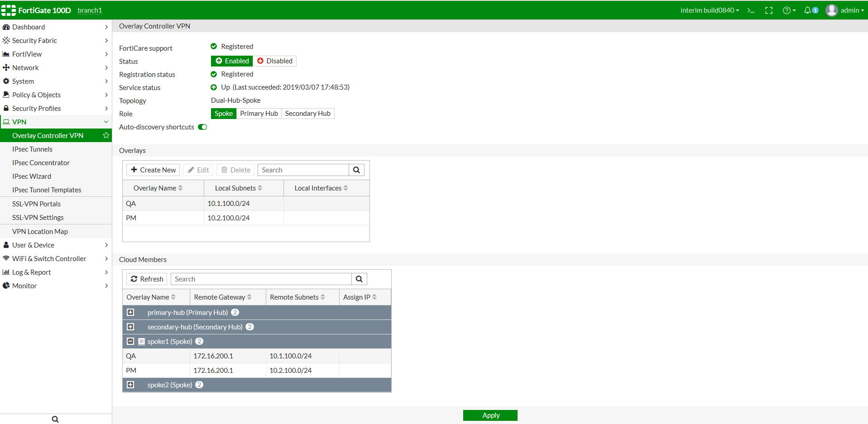The image size is (868, 424).
Task: Click the Security Profiles lock icon
Action: (x=6, y=108)
